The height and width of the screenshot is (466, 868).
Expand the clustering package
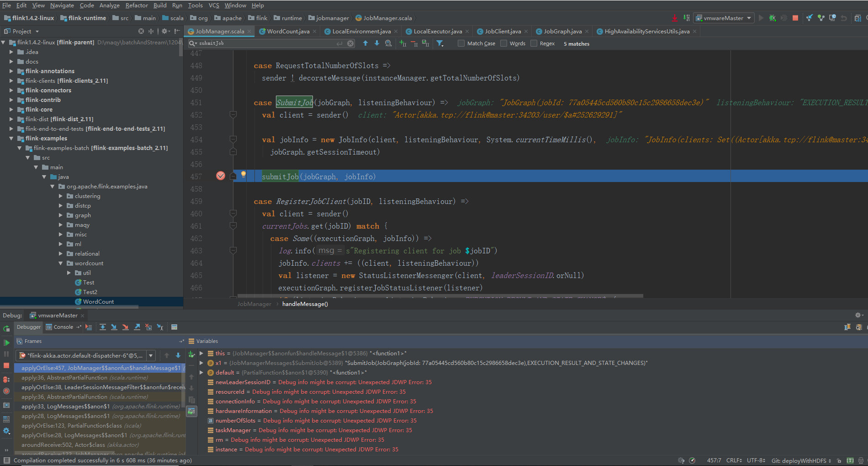click(61, 196)
